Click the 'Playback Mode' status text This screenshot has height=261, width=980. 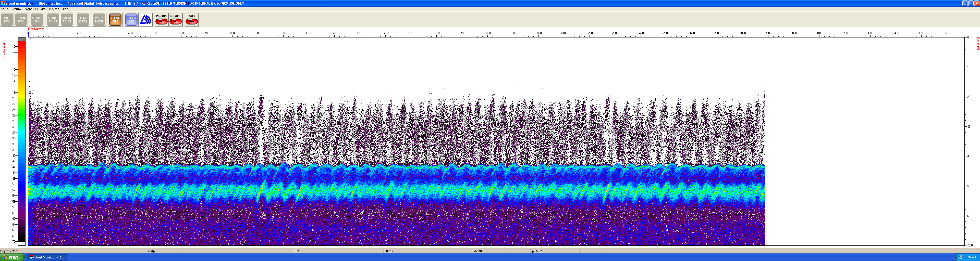click(9, 251)
